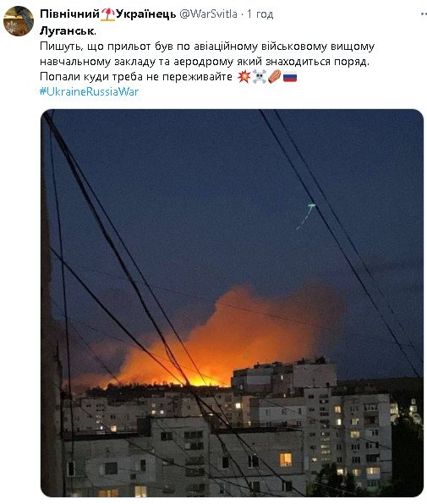Click the umbrella emoji in the display name
The height and width of the screenshot is (504, 427).
coord(107,14)
